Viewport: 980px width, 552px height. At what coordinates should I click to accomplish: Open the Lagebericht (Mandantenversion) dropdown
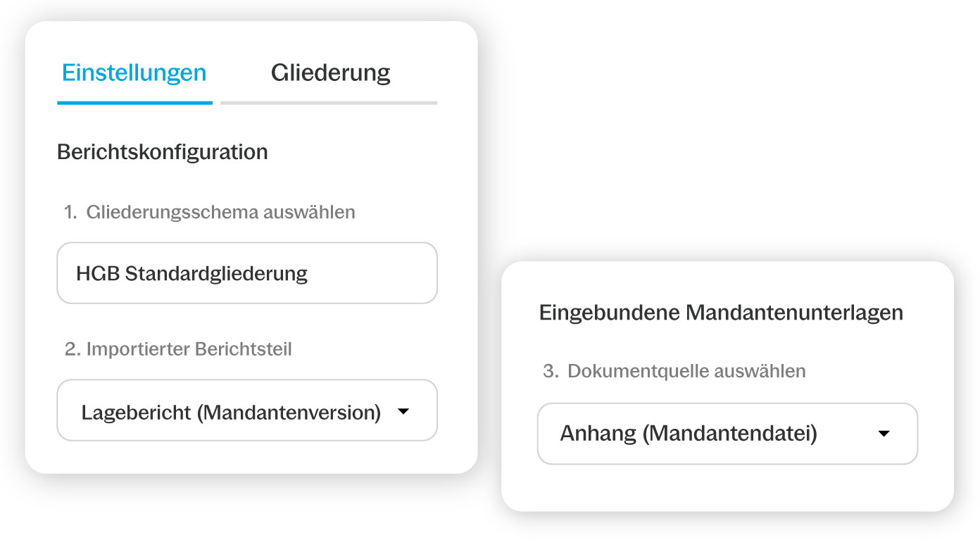[x=246, y=410]
